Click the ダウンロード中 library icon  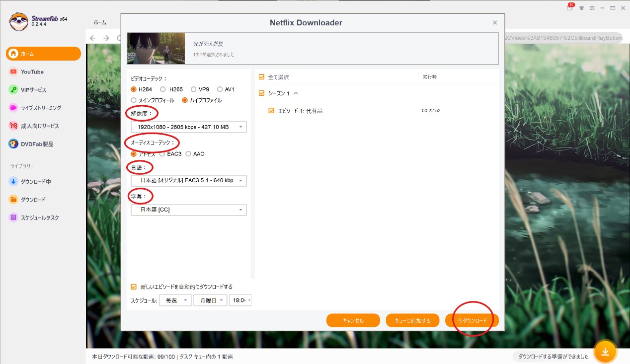click(x=13, y=182)
